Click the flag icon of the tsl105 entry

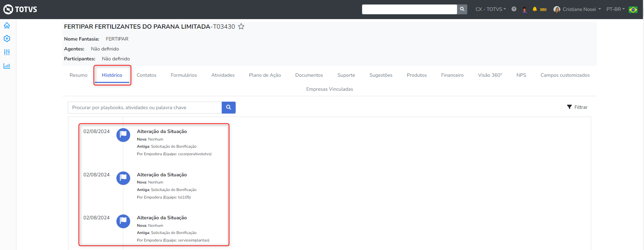tap(123, 178)
